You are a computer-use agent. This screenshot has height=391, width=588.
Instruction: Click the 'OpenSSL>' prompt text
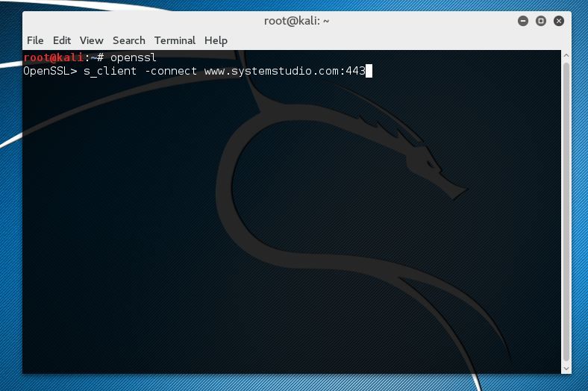(50, 71)
